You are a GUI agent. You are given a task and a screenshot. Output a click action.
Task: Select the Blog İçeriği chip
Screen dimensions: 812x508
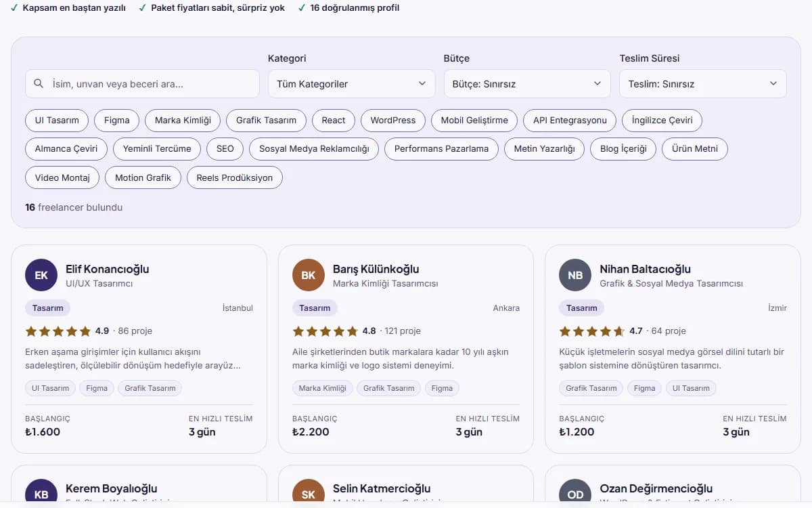pyautogui.click(x=623, y=149)
